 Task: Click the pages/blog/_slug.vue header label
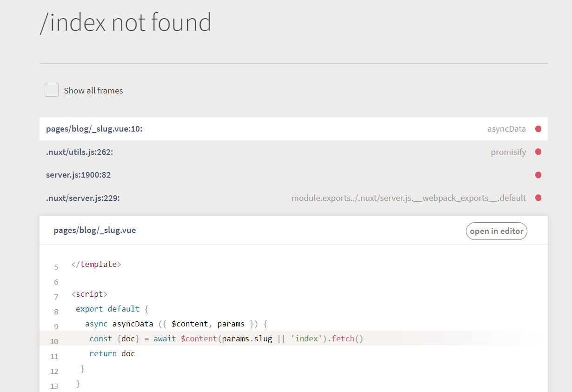click(95, 230)
